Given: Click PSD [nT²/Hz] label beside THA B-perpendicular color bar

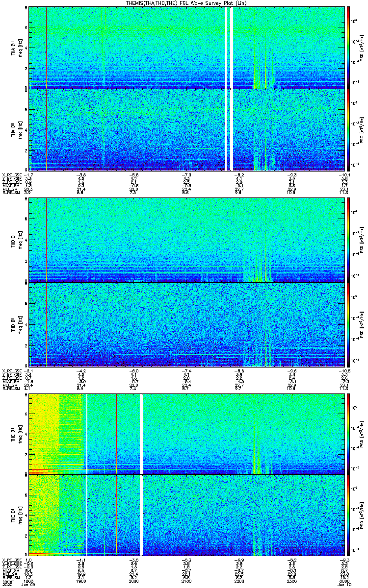Looking at the screenshot, I should point(362,48).
